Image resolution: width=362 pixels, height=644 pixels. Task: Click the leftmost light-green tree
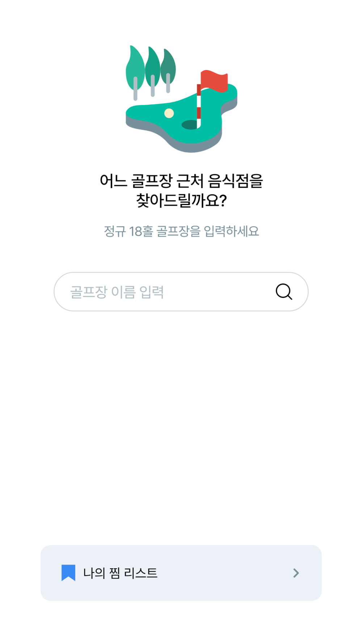pos(135,72)
